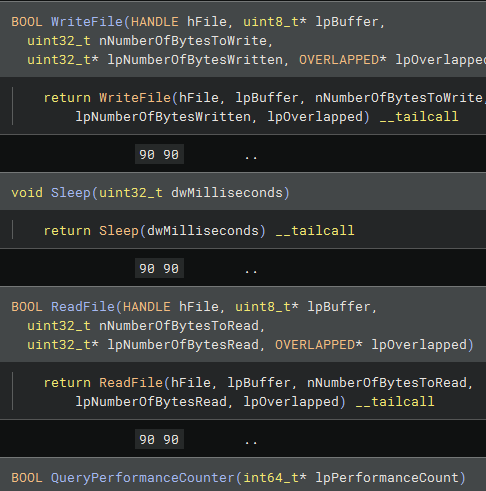Screen dimensions: 486x491
Task: Follow the ReadFile call in the return statement
Action: 131,383
